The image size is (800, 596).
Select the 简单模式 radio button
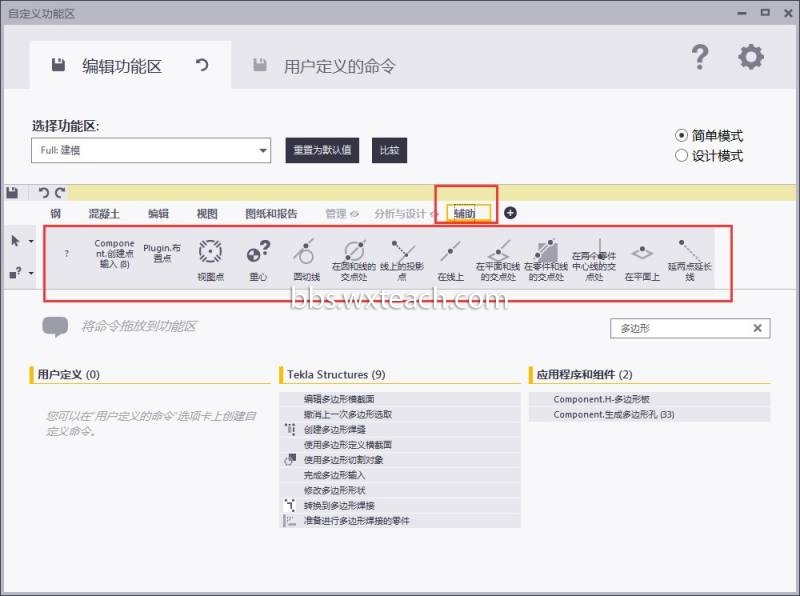pos(681,136)
